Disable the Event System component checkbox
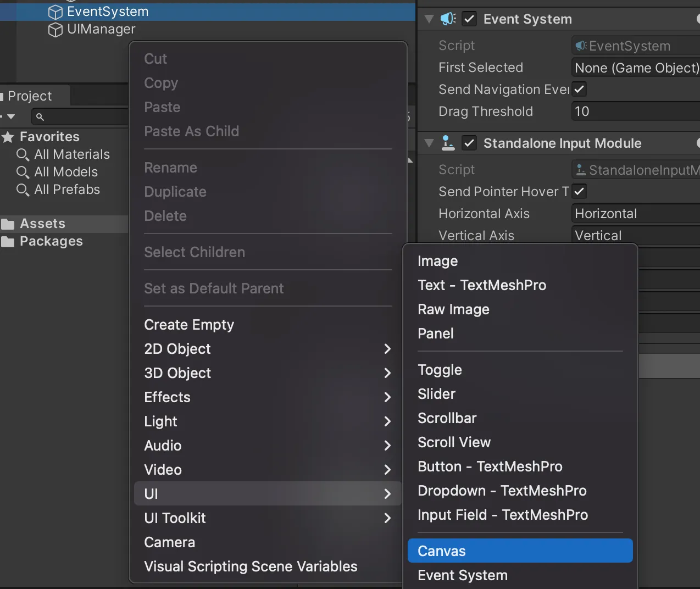The height and width of the screenshot is (589, 700). coord(469,18)
